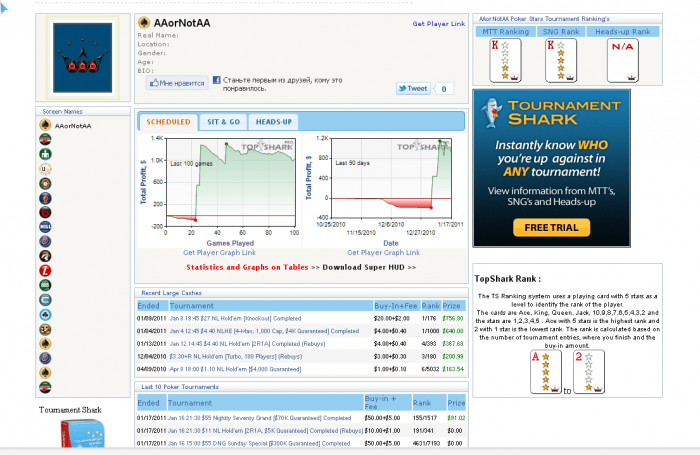Click the checkered poker chip icon
This screenshot has width=700, height=455.
point(45,330)
